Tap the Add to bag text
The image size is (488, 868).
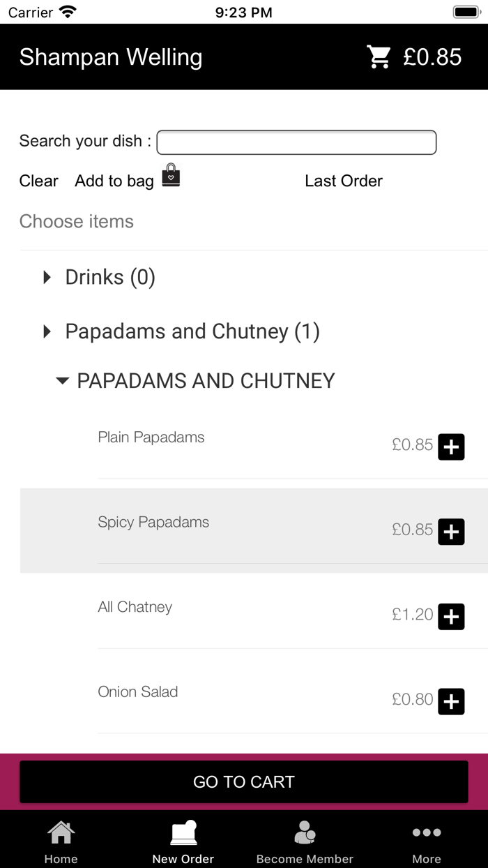coord(114,181)
